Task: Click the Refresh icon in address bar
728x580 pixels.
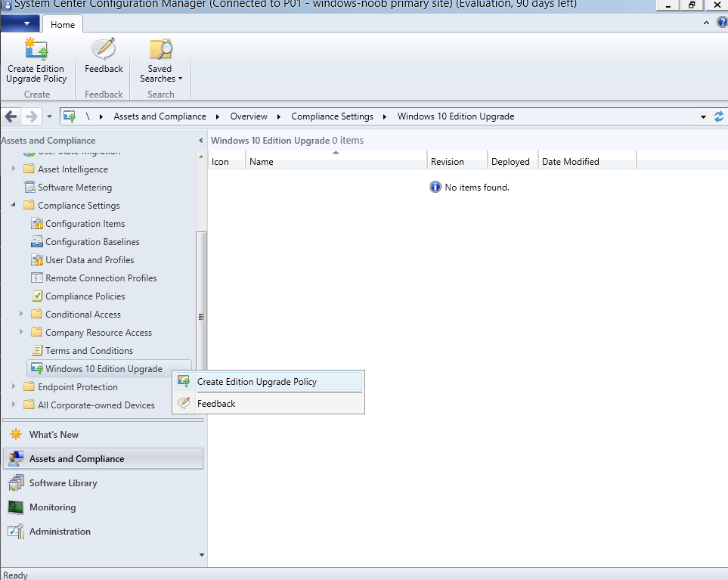Action: coord(719,116)
